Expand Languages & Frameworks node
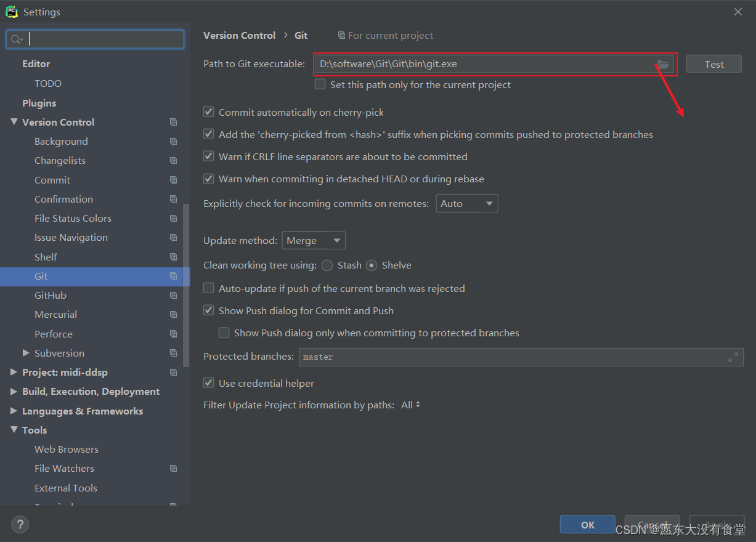This screenshot has height=542, width=756. point(14,411)
